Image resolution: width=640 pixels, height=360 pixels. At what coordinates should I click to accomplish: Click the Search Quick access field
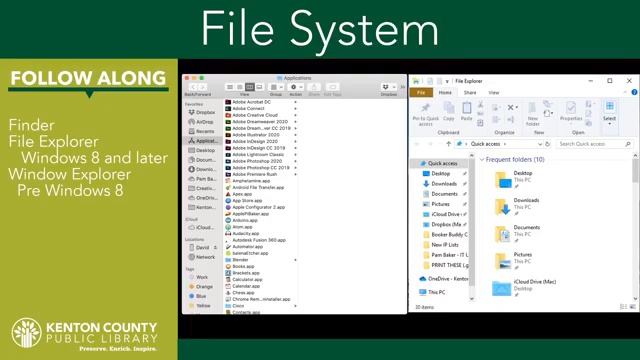[x=595, y=144]
